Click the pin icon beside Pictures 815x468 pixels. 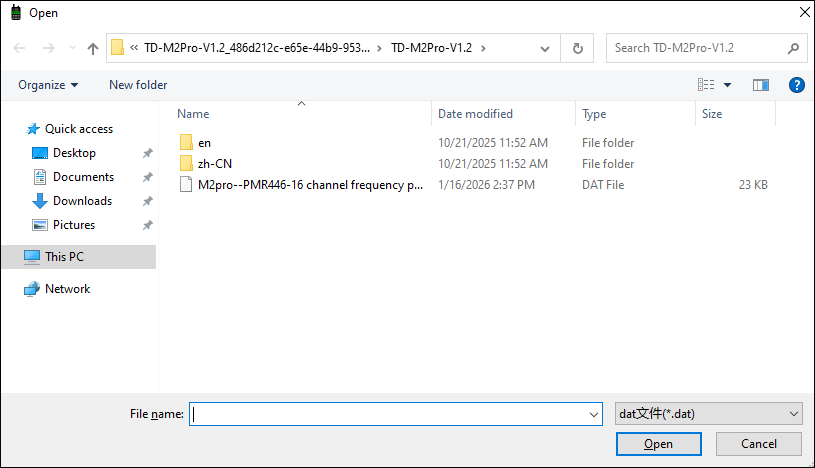click(148, 225)
